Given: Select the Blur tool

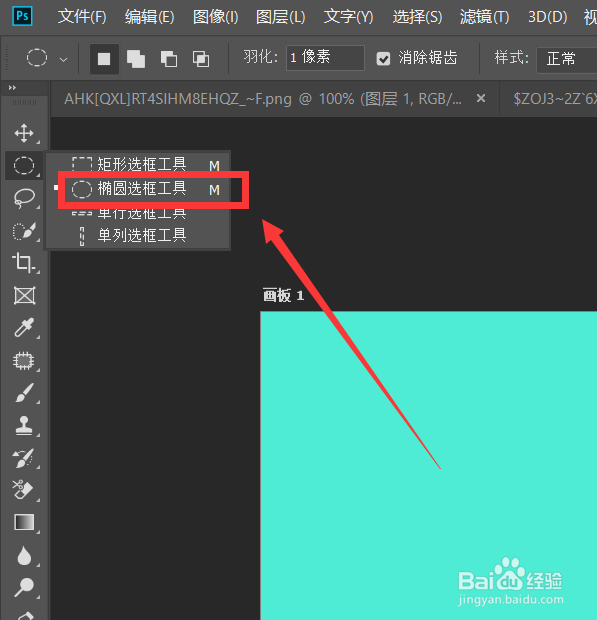Looking at the screenshot, I should (x=24, y=555).
